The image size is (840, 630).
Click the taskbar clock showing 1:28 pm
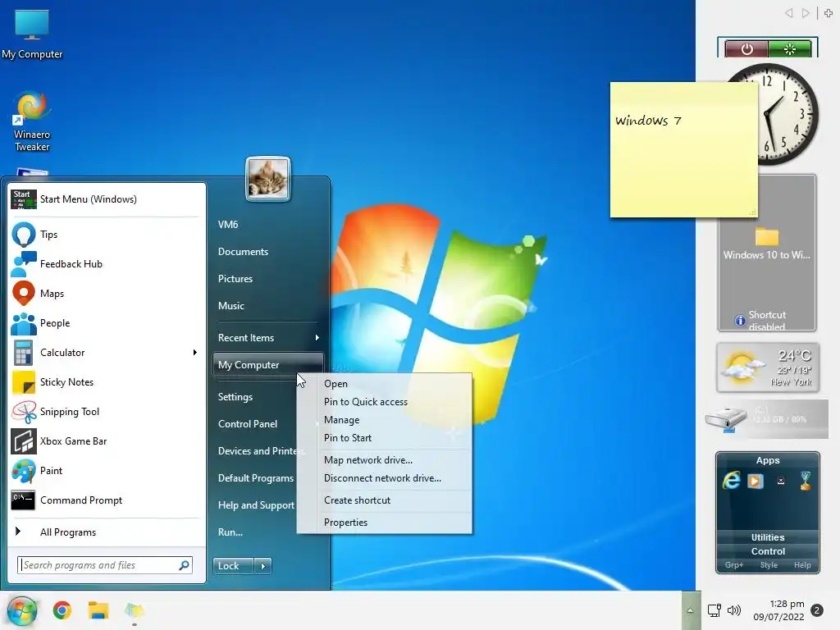(x=779, y=610)
